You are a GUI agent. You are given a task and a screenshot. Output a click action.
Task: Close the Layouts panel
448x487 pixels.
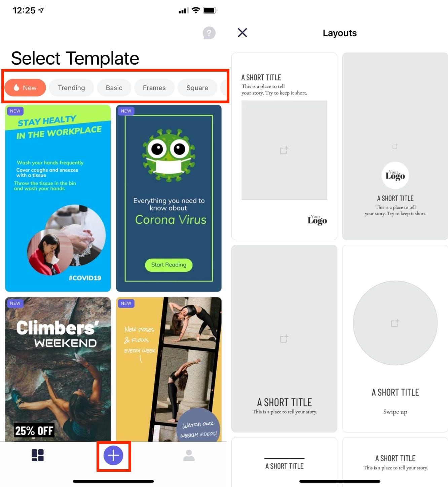coord(242,33)
